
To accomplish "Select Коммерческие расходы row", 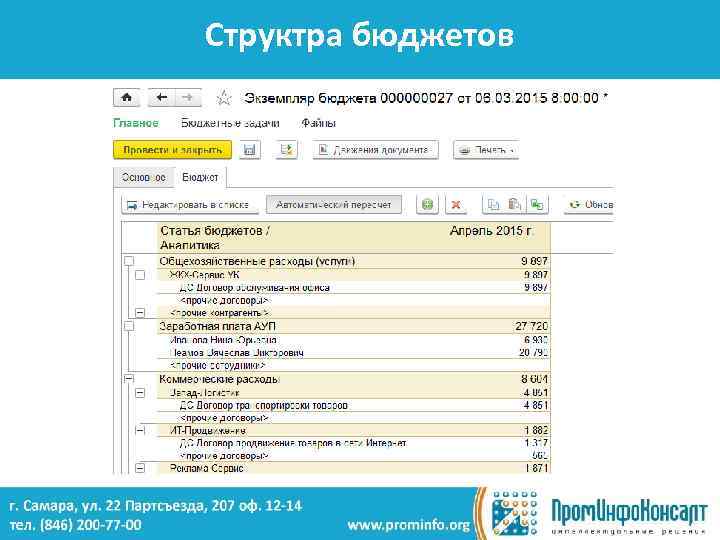I will pyautogui.click(x=354, y=379).
